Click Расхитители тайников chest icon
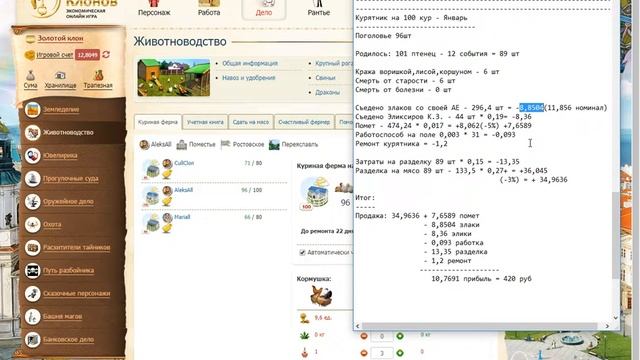The height and width of the screenshot is (360, 640). pyautogui.click(x=32, y=247)
